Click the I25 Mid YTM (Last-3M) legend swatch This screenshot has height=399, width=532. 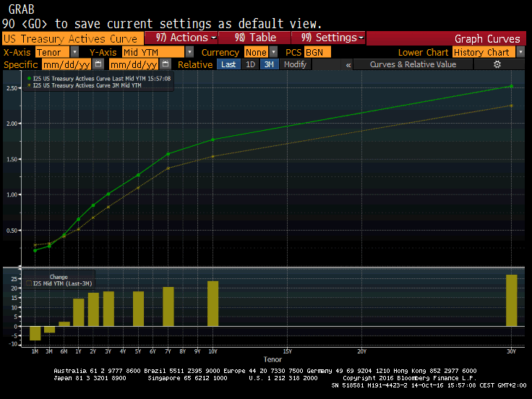[x=29, y=283]
